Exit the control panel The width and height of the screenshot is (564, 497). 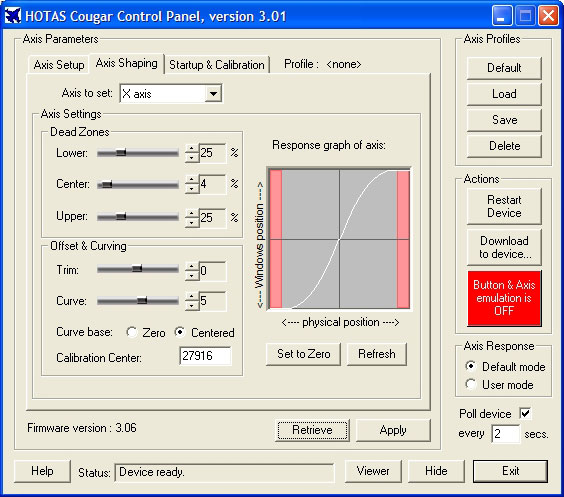pos(510,471)
